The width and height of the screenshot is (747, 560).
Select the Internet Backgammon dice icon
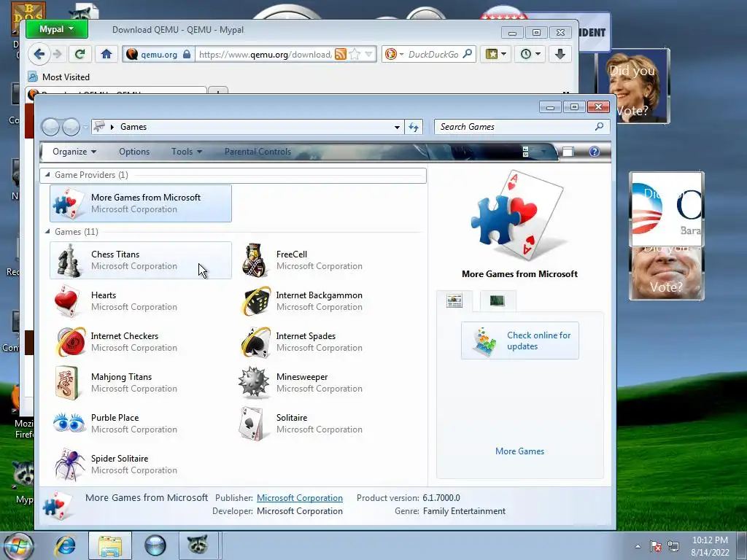[255, 301]
